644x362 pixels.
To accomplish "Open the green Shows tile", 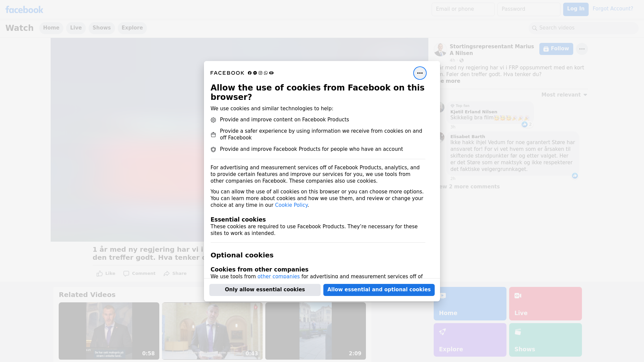I will coord(545,340).
